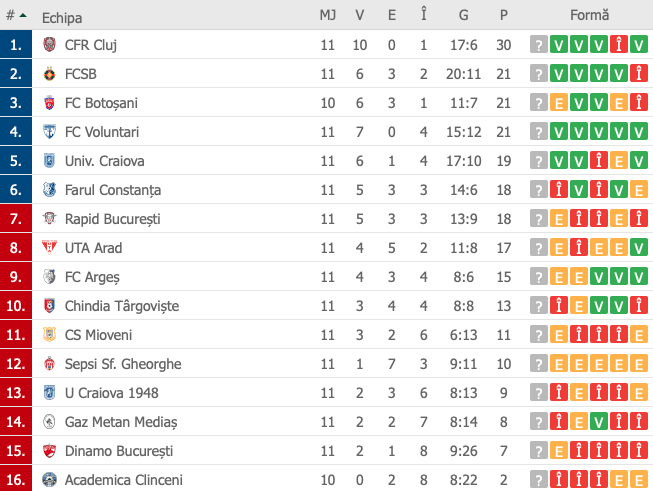Click the last green V badge for CFR Cluj
653x491 pixels.
tap(638, 45)
